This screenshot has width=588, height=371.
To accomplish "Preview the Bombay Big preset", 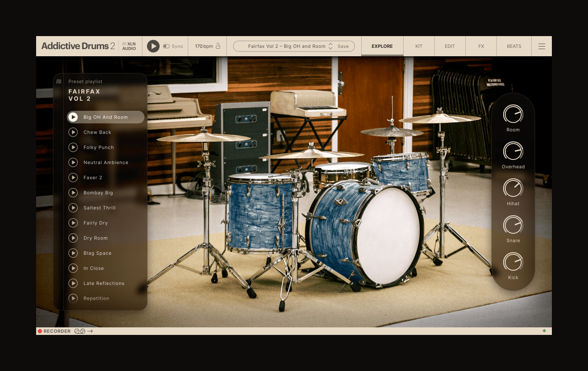I will (73, 193).
